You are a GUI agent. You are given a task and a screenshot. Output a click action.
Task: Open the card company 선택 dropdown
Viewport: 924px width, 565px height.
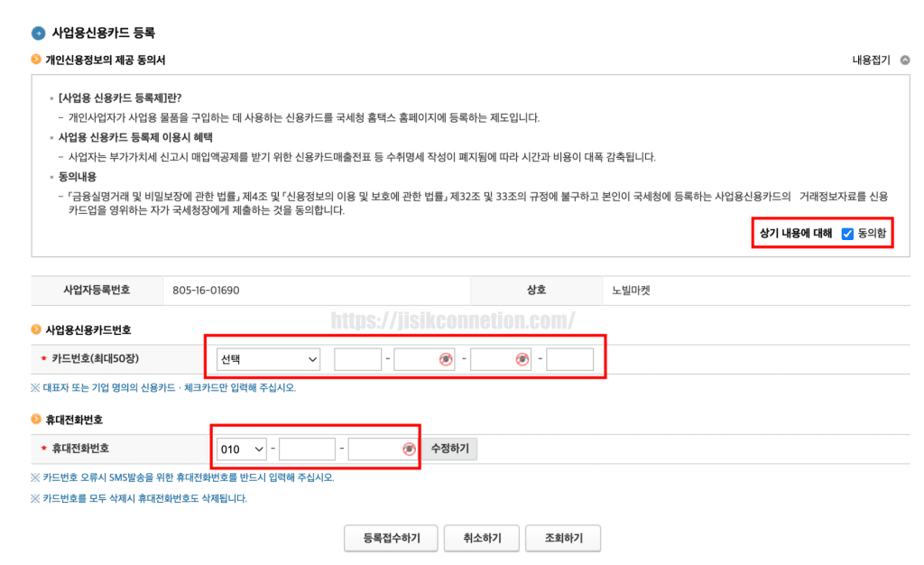tap(268, 359)
